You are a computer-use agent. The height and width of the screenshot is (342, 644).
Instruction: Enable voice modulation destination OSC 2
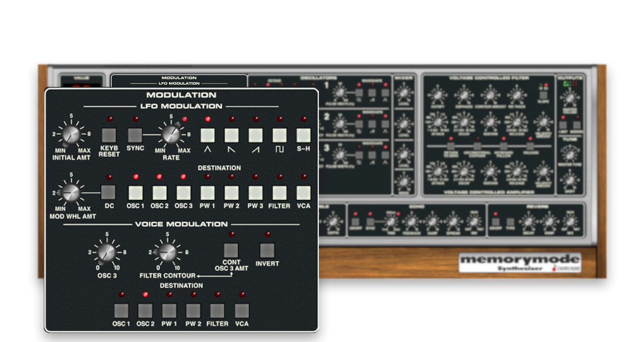coord(145,310)
